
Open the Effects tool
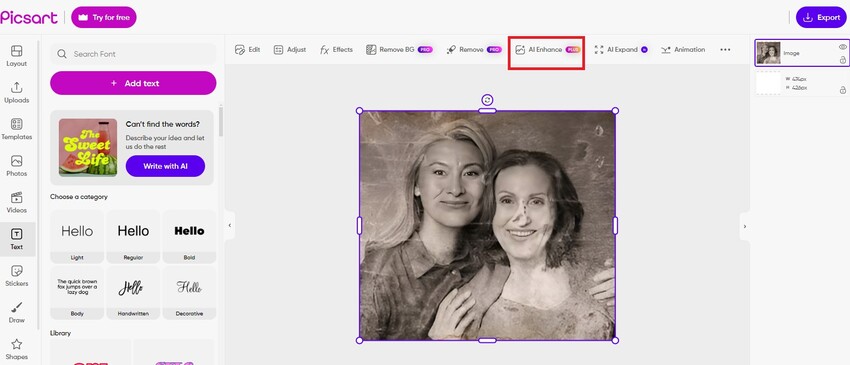point(336,49)
